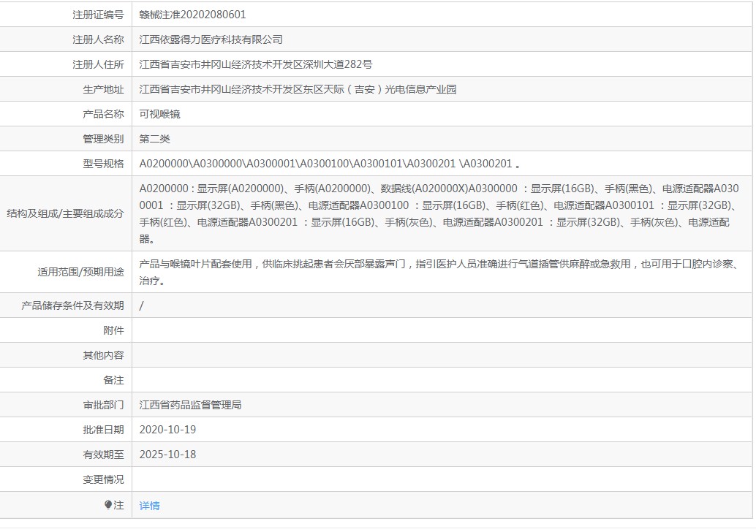Click the production address ending 光电信息产业园
The image size is (756, 532).
click(298, 89)
